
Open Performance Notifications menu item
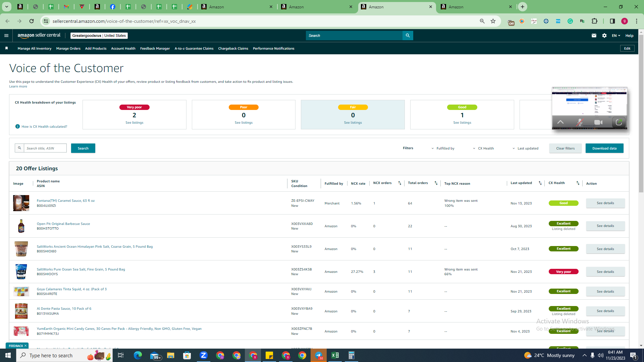pyautogui.click(x=273, y=48)
